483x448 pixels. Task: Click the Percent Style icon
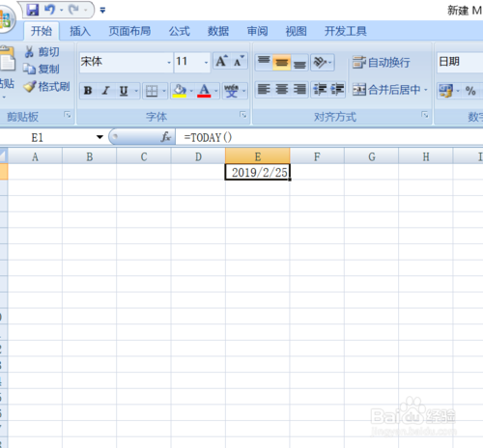click(x=470, y=91)
